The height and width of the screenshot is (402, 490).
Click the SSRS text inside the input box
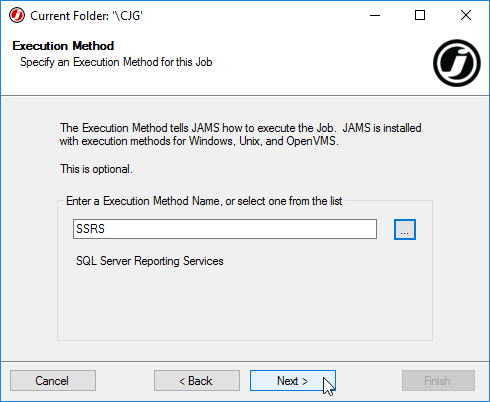point(90,229)
